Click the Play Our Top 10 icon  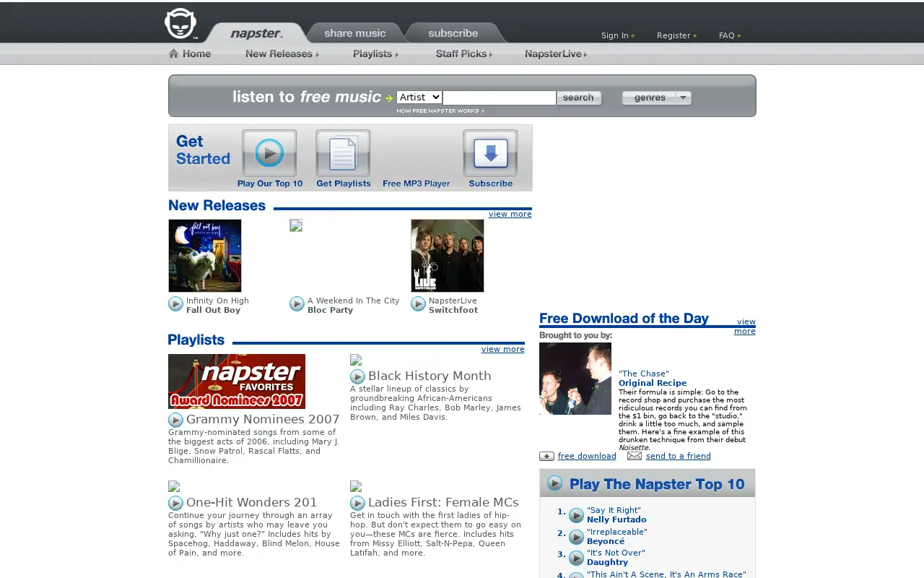tap(269, 153)
